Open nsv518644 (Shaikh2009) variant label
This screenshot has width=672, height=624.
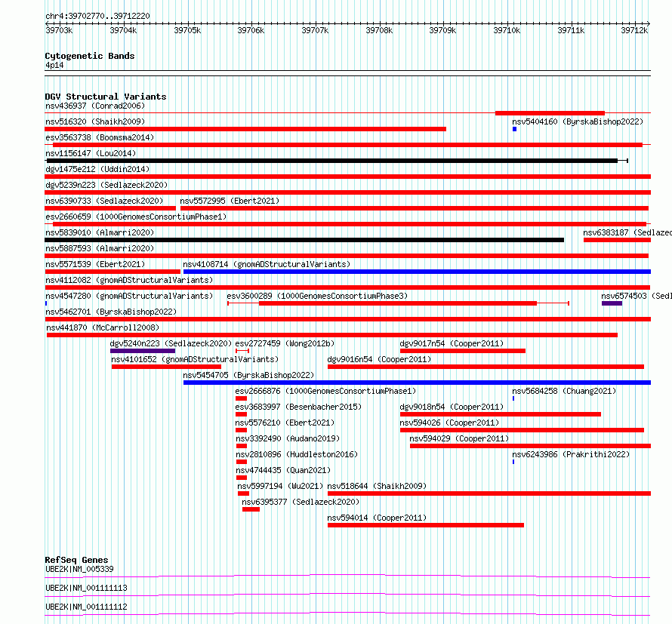click(377, 486)
